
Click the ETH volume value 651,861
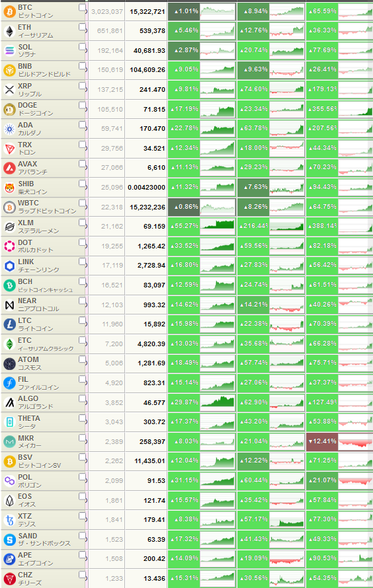(110, 31)
